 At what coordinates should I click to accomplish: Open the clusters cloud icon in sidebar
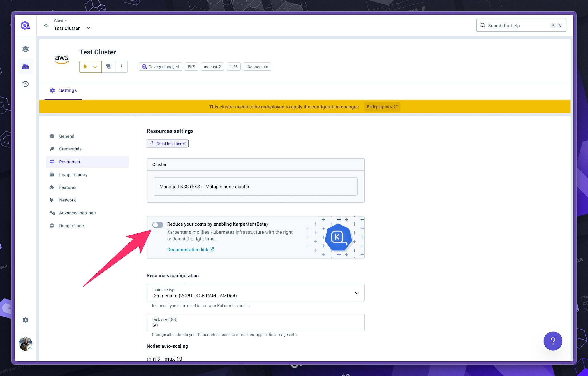pyautogui.click(x=26, y=67)
